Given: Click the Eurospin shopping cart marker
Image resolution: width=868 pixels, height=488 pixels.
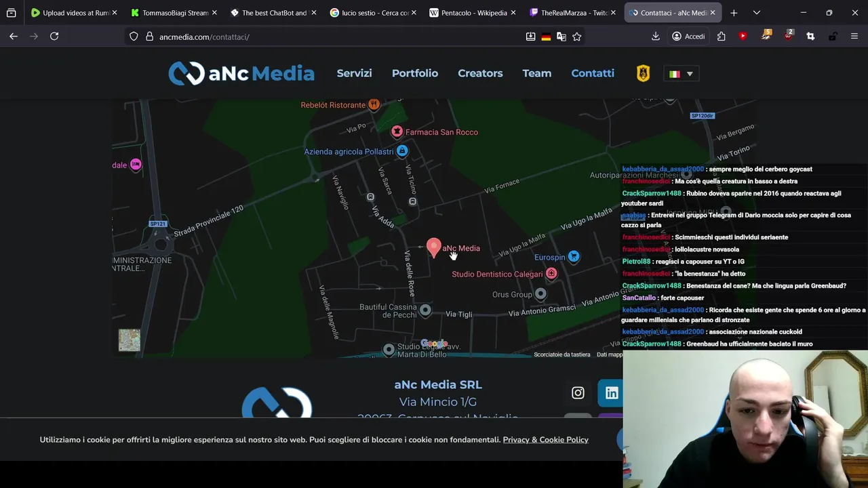Looking at the screenshot, I should (x=574, y=256).
